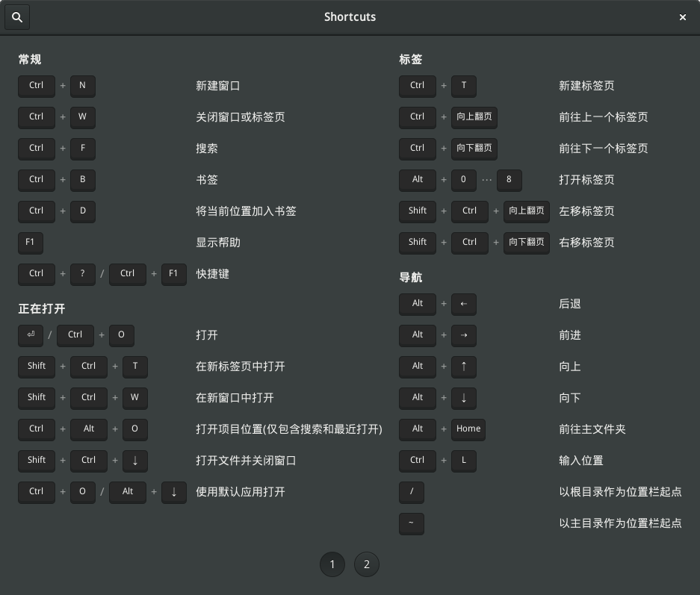Click the right arrow key for 前进
The image size is (700, 595).
[x=464, y=335]
